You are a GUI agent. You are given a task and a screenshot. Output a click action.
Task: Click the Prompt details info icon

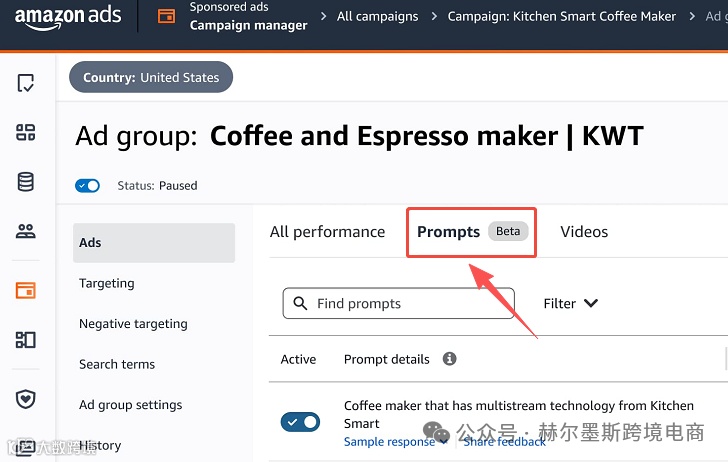tap(449, 359)
